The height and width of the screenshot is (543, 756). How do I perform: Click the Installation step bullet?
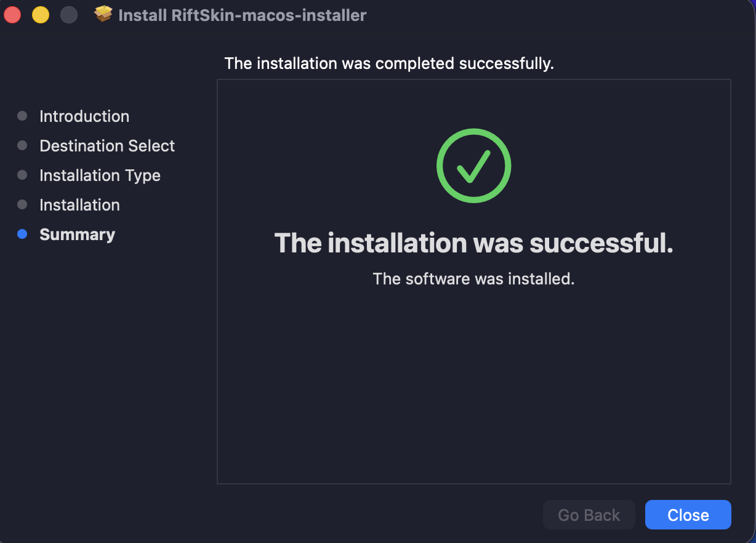(23, 204)
